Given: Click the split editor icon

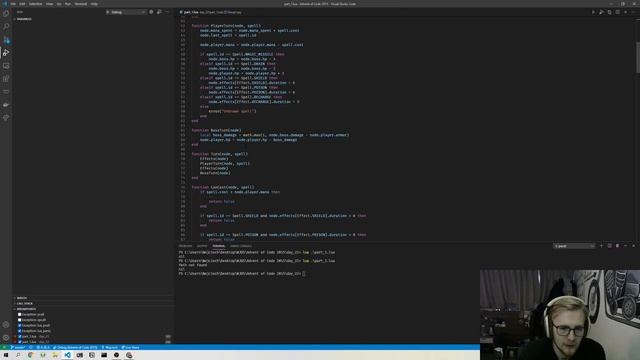Looking at the screenshot, I should (618, 12).
